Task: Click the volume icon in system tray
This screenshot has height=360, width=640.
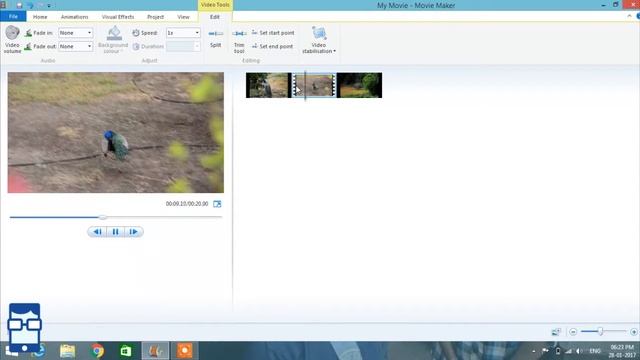Action: tap(579, 351)
